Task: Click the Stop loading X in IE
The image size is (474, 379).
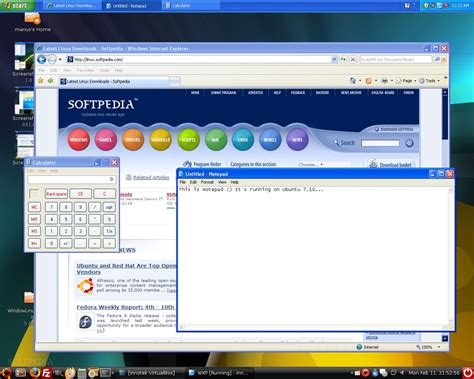Action: (x=353, y=59)
